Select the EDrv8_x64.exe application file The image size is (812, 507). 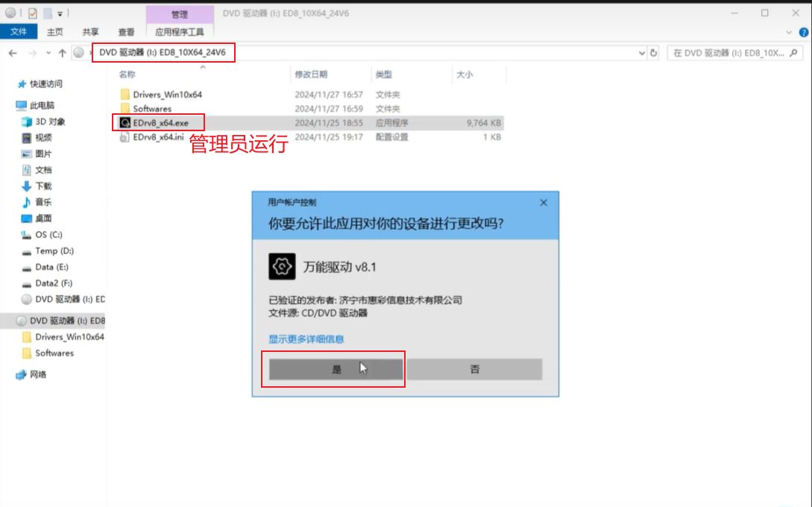coord(161,122)
